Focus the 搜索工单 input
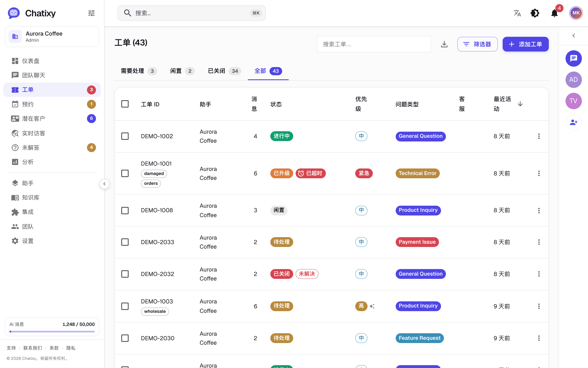 tap(374, 44)
